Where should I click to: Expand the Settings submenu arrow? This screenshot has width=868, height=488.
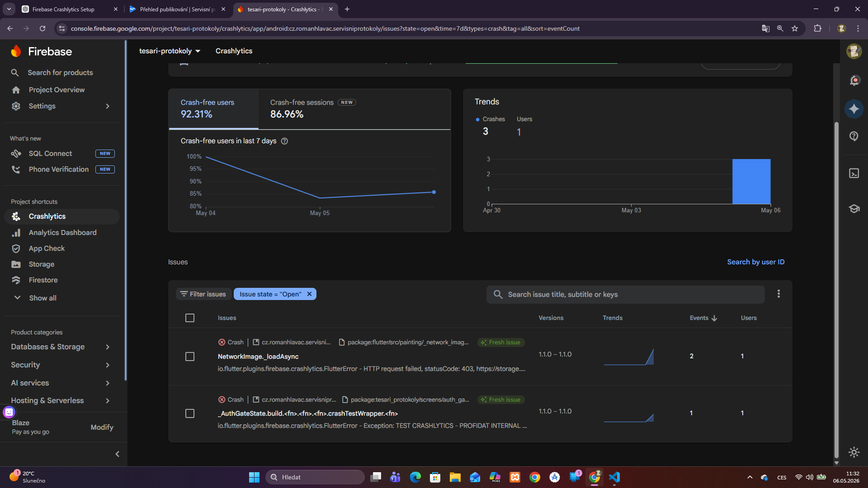pyautogui.click(x=108, y=106)
